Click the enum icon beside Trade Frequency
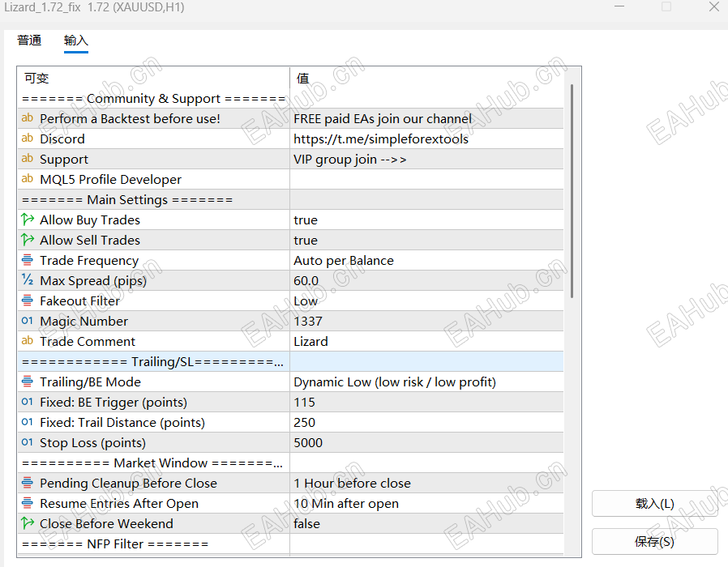Viewport: 728px width, 567px height. pos(28,260)
